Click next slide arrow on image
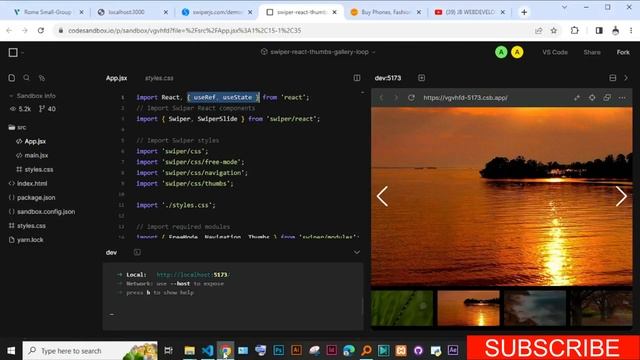640x360 pixels. tap(621, 196)
